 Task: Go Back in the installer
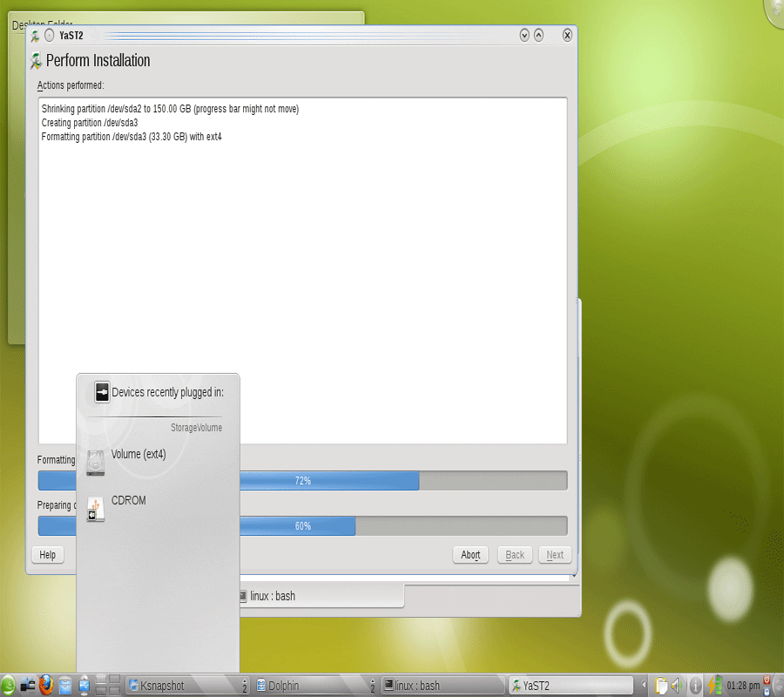515,555
